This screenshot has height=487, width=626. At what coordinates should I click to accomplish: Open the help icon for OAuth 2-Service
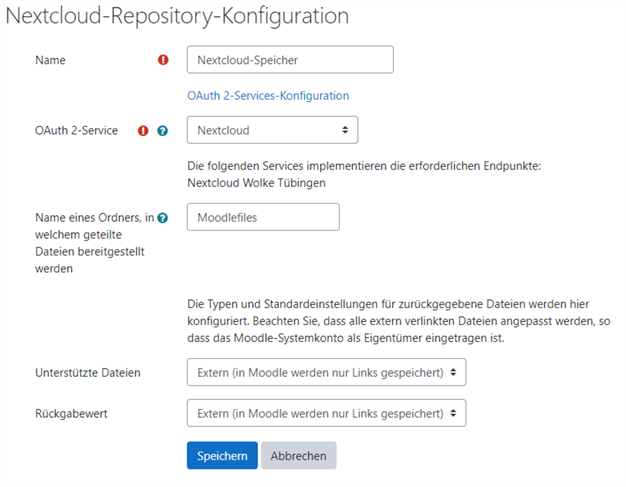(162, 130)
